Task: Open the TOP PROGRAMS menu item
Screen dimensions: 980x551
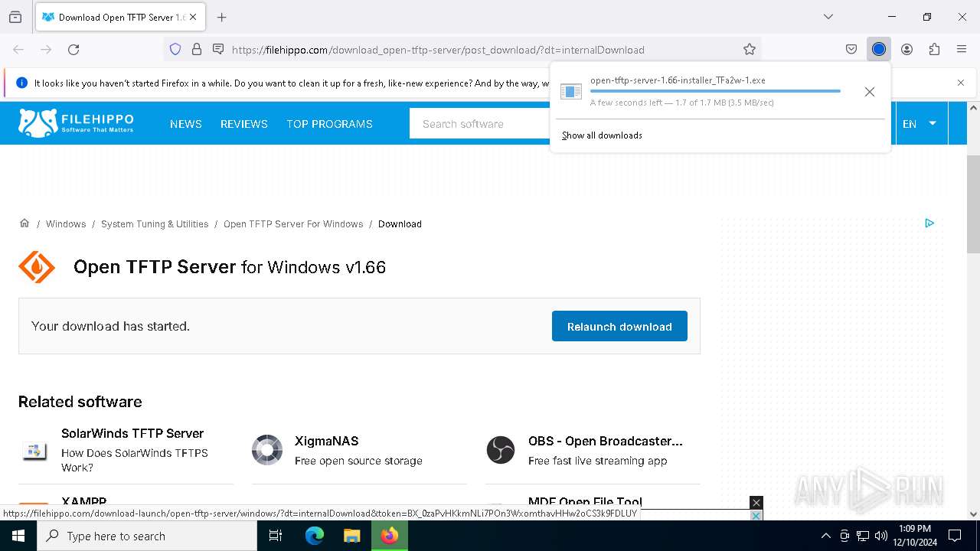Action: coord(329,124)
